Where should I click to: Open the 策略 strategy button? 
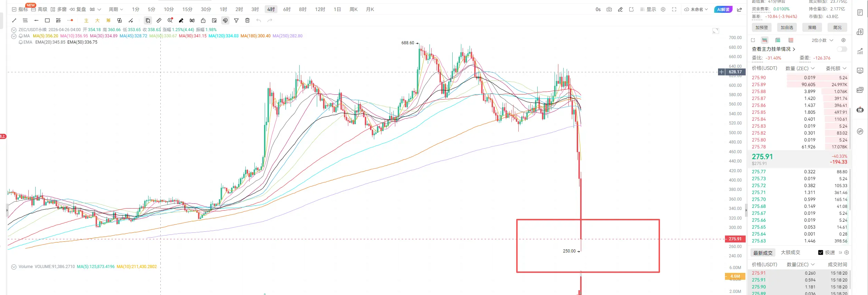coord(812,28)
